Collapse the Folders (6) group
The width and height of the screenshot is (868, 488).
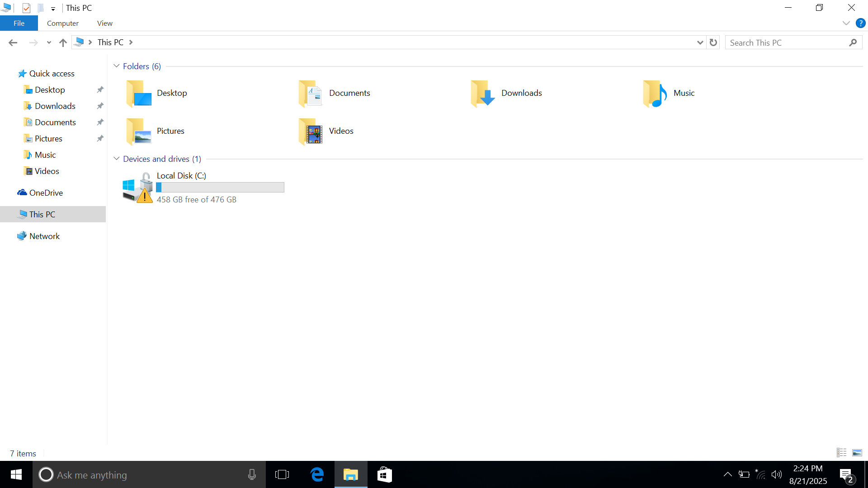coord(116,66)
